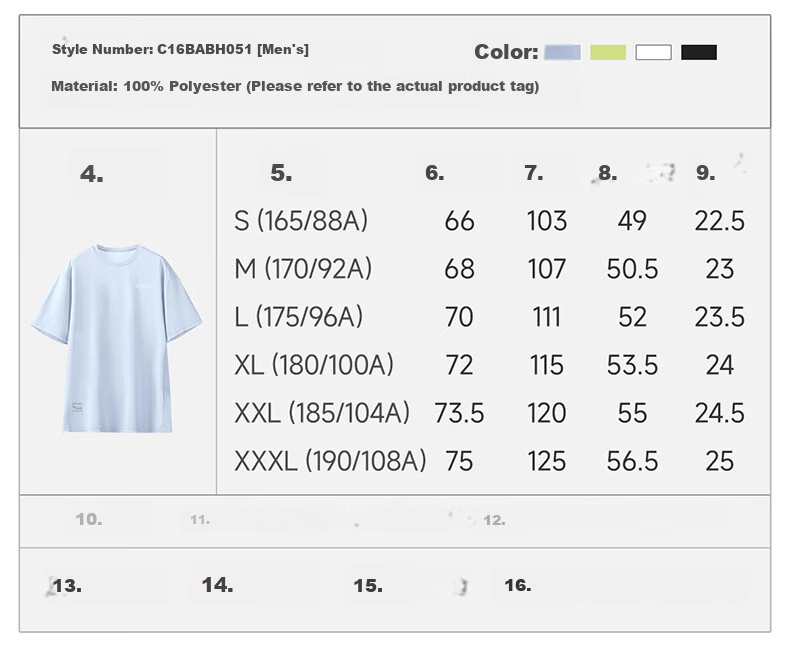
Task: Select the XL (180/100A) size row label
Action: [314, 365]
